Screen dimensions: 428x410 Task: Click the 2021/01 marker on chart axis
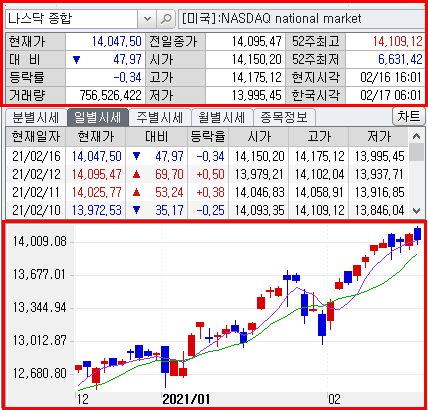pyautogui.click(x=186, y=399)
